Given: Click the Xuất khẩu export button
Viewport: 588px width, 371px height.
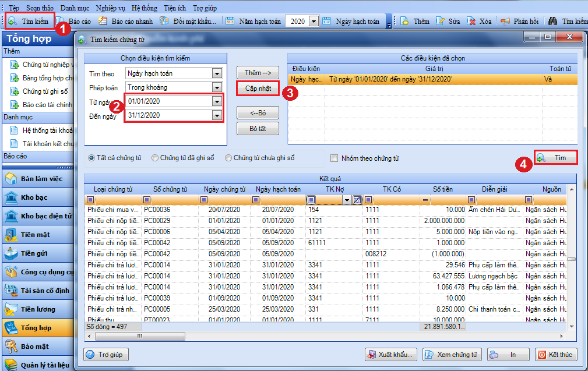Looking at the screenshot, I should pos(392,355).
